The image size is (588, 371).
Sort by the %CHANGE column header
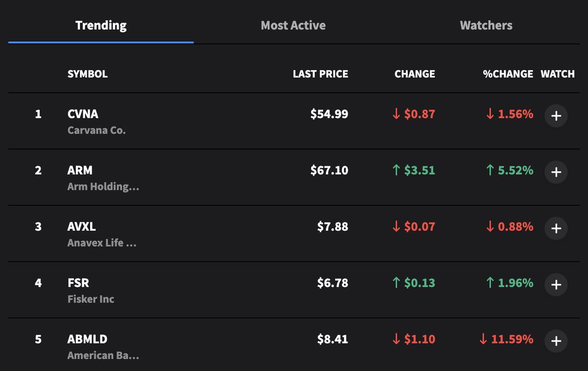click(x=508, y=74)
